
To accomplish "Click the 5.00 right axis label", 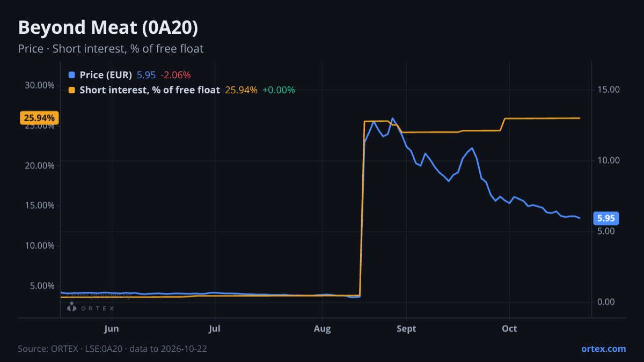I will (606, 231).
